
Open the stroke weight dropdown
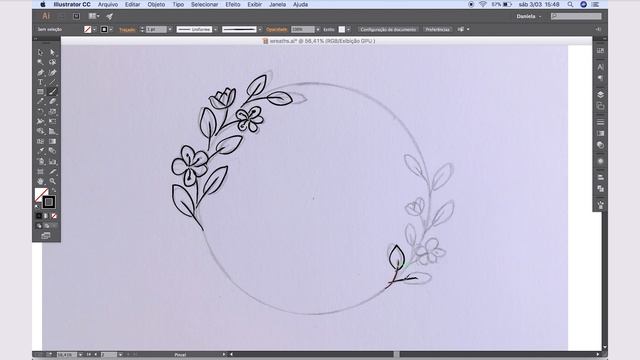coord(170,29)
